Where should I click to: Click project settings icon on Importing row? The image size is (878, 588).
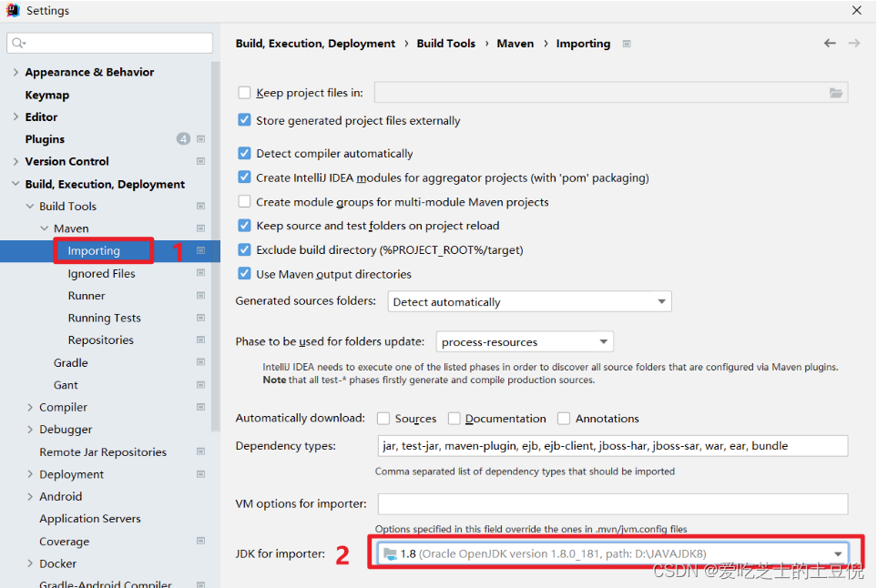(200, 250)
